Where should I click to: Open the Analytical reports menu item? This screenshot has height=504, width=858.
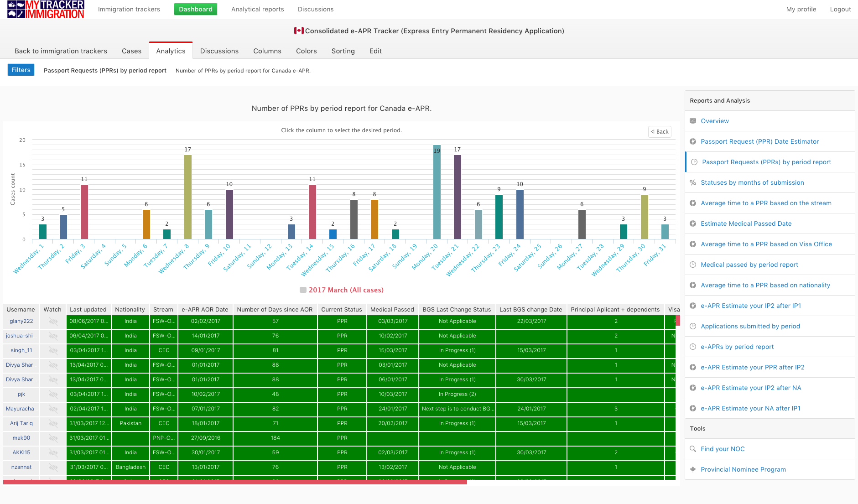click(x=257, y=9)
